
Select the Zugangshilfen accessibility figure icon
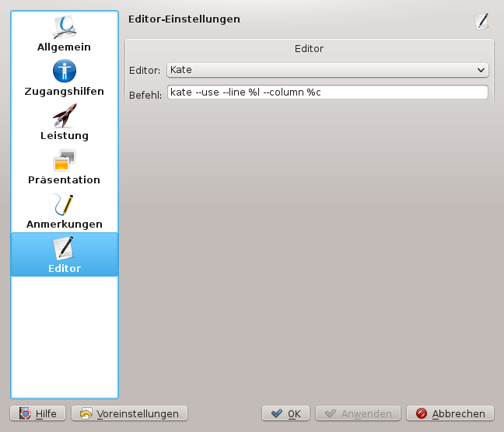64,71
